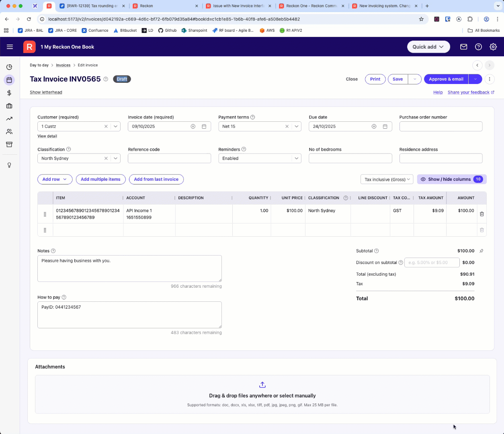Viewport: 504px width, 434px height.
Task: Expand the Payment terms dropdown
Action: pyautogui.click(x=297, y=126)
